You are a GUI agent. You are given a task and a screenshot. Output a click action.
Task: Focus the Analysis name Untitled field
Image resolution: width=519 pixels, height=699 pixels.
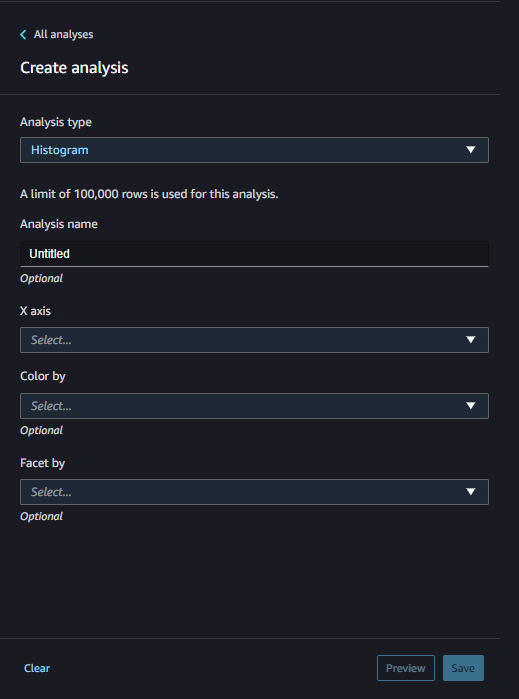[x=254, y=254]
